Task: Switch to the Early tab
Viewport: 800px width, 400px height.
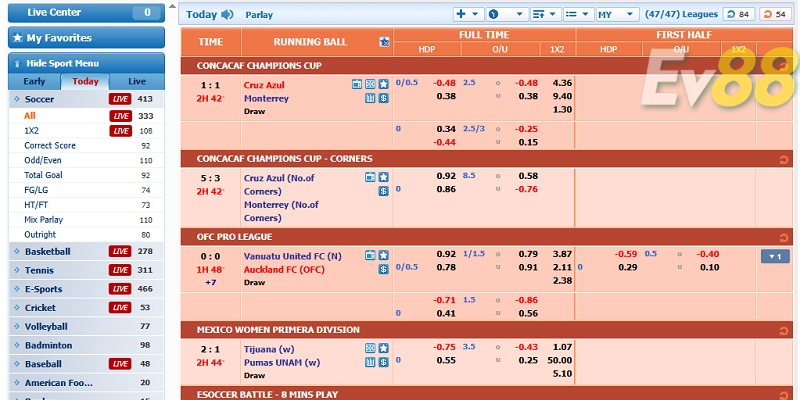Action: 34,81
